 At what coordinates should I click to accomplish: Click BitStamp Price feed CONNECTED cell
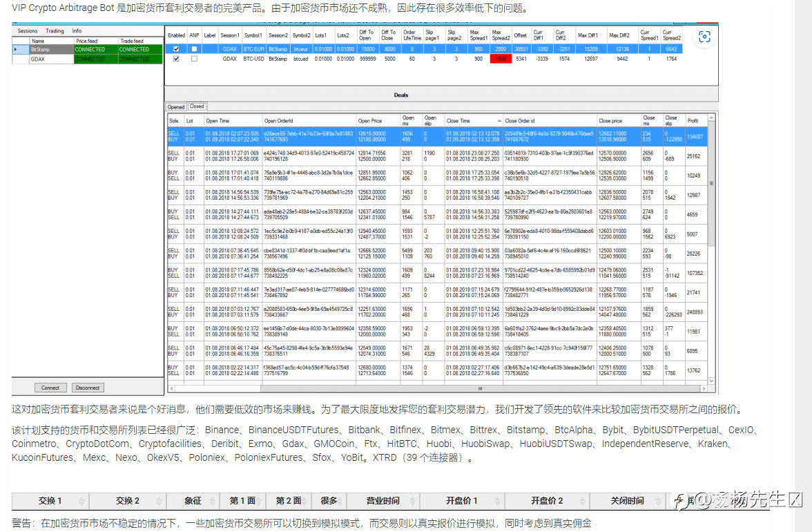pyautogui.click(x=96, y=50)
